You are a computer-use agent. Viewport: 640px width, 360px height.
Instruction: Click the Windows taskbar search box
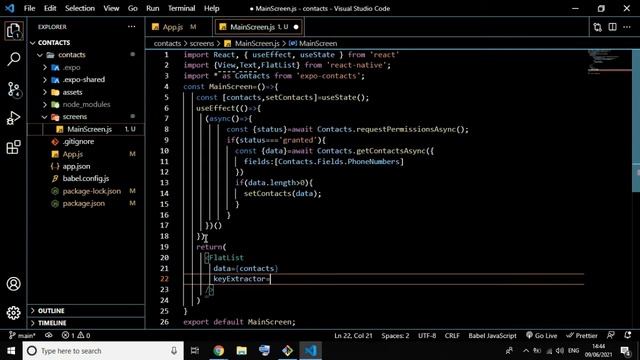tap(104, 351)
